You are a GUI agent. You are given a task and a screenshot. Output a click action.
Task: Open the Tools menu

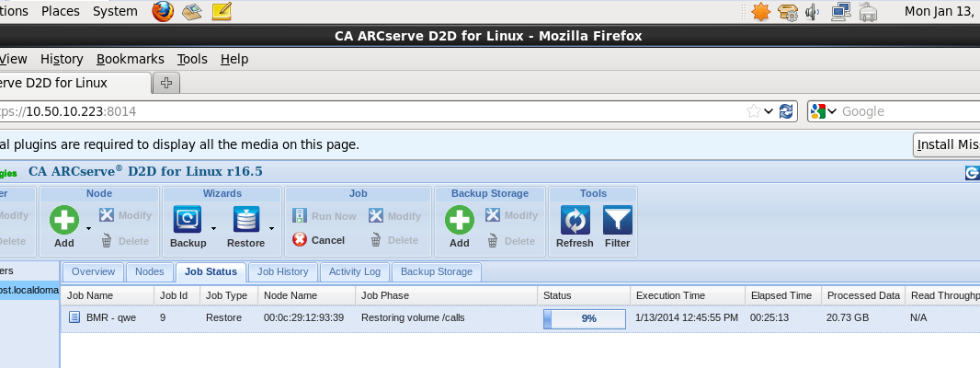(192, 59)
